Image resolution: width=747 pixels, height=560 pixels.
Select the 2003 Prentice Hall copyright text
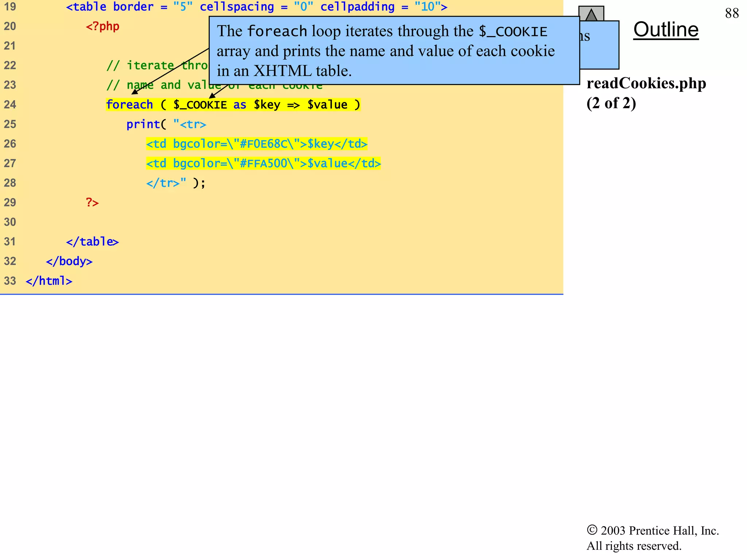[x=653, y=531]
